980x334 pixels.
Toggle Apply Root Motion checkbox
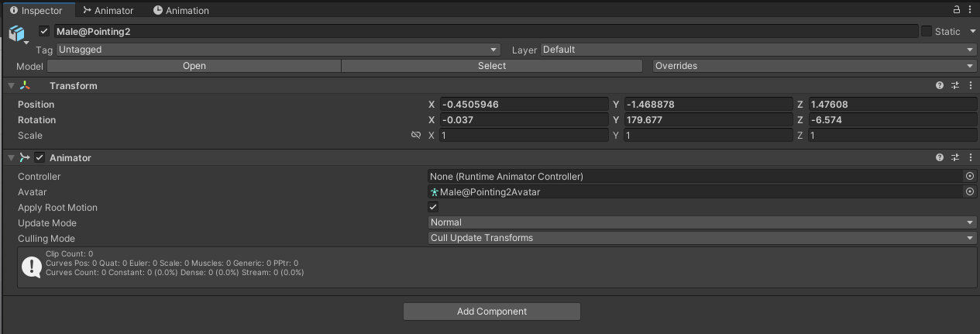433,207
